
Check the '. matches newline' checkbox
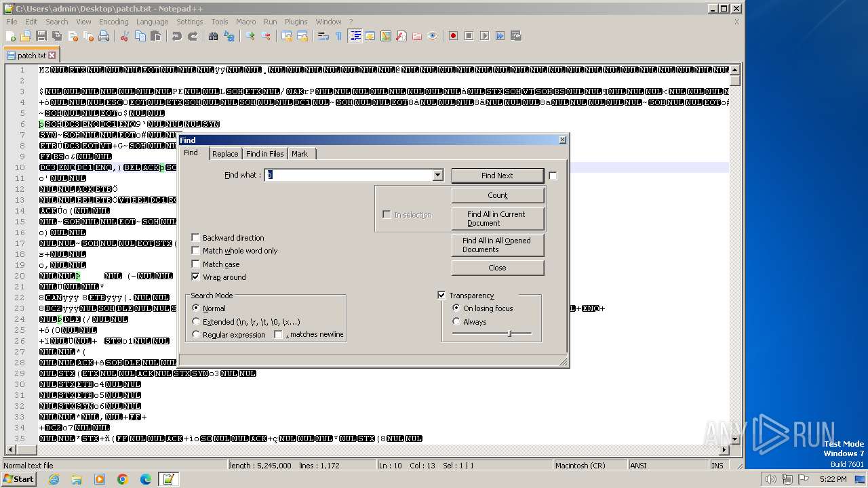coord(278,335)
